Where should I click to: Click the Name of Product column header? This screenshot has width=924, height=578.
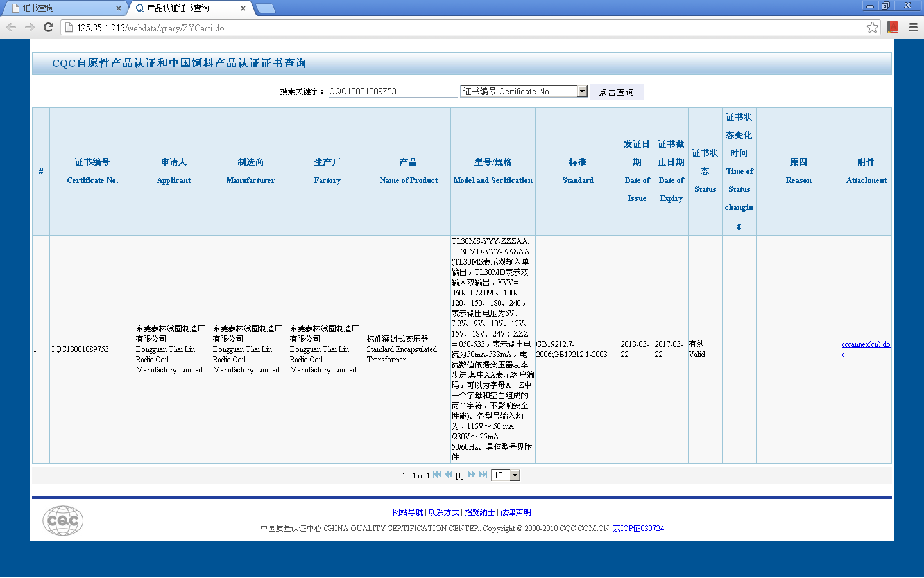[x=409, y=171]
